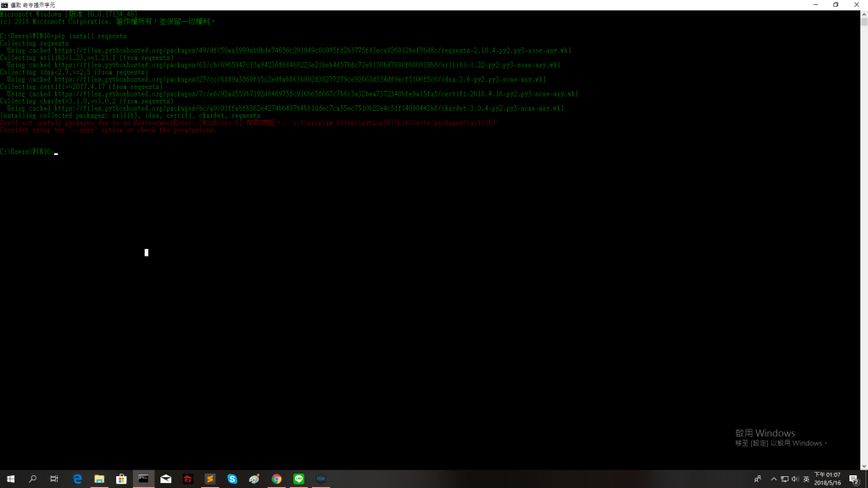Click the console vertical scrollbar thumb
This screenshot has height=488, width=868.
(x=864, y=22)
